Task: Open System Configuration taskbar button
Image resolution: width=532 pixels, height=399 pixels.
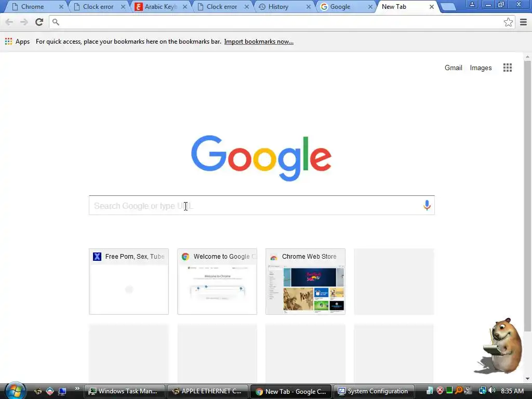Action: [374, 391]
